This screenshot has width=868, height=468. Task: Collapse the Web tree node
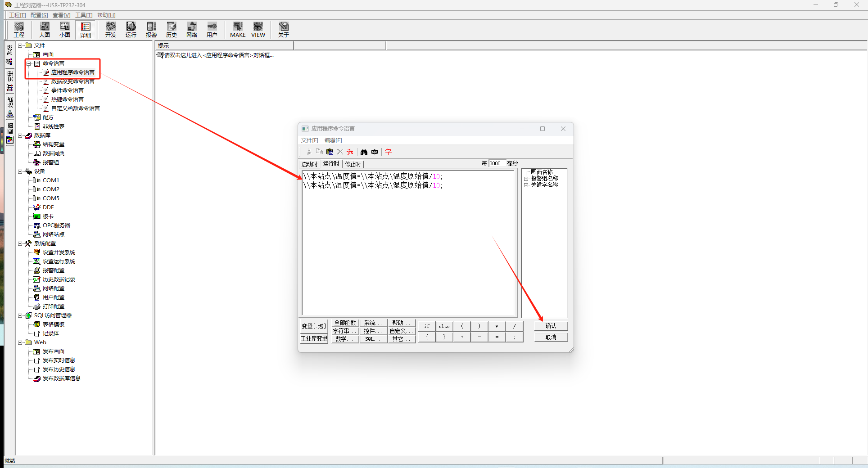coord(20,342)
